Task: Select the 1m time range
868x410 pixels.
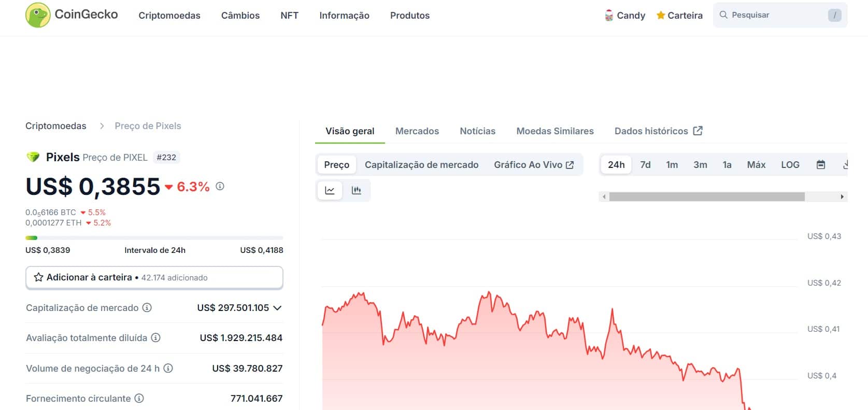Action: [672, 165]
